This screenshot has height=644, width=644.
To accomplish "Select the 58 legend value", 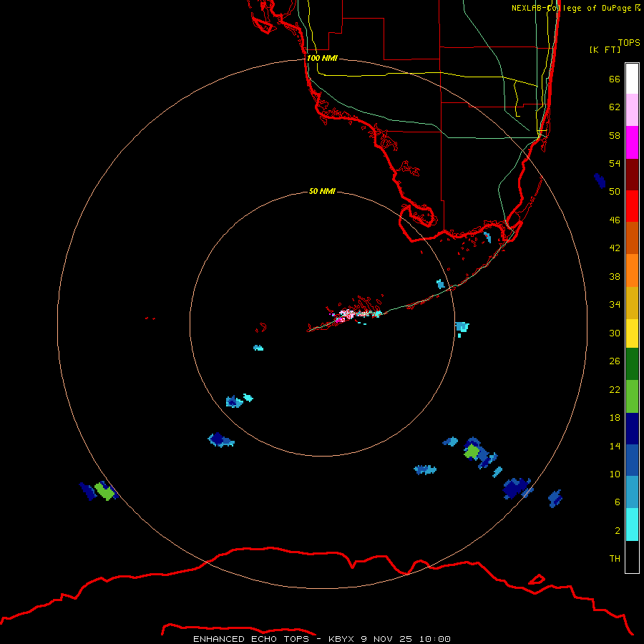I will pos(615,135).
